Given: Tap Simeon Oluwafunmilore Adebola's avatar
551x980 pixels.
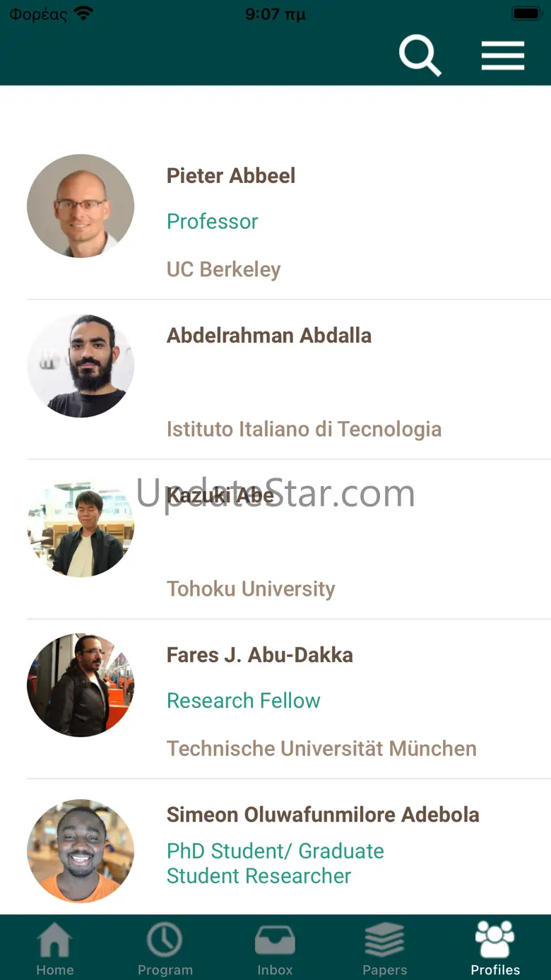Looking at the screenshot, I should [x=81, y=851].
